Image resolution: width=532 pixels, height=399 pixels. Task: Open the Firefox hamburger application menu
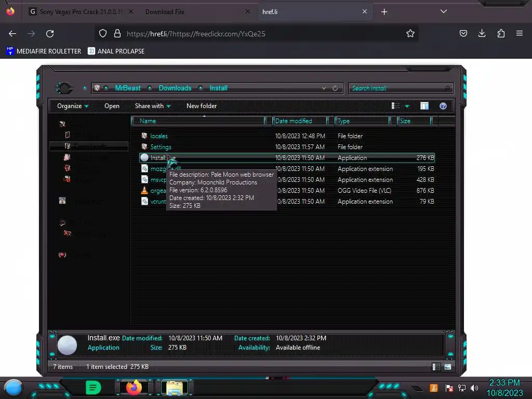pyautogui.click(x=520, y=34)
